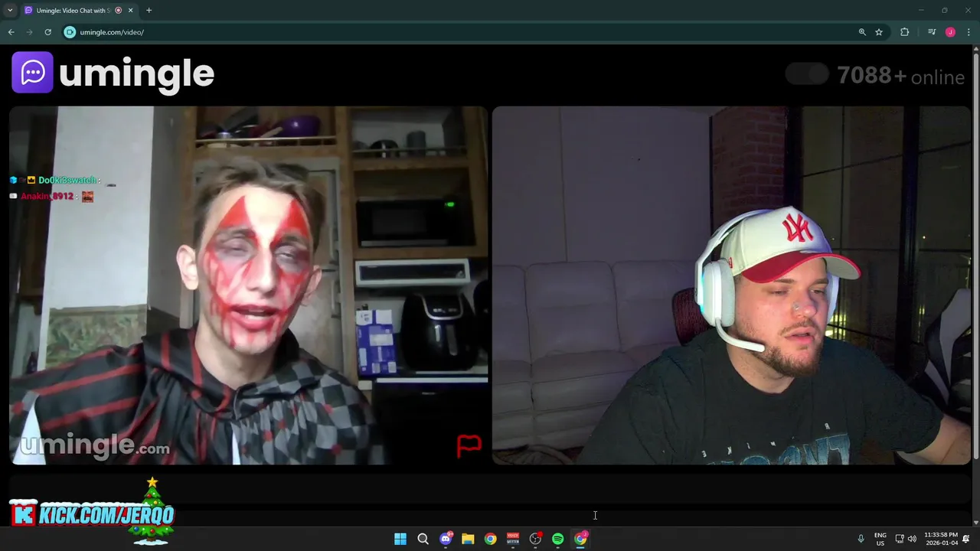The image size is (980, 551).
Task: Open Discord from the taskbar
Action: [x=446, y=540]
